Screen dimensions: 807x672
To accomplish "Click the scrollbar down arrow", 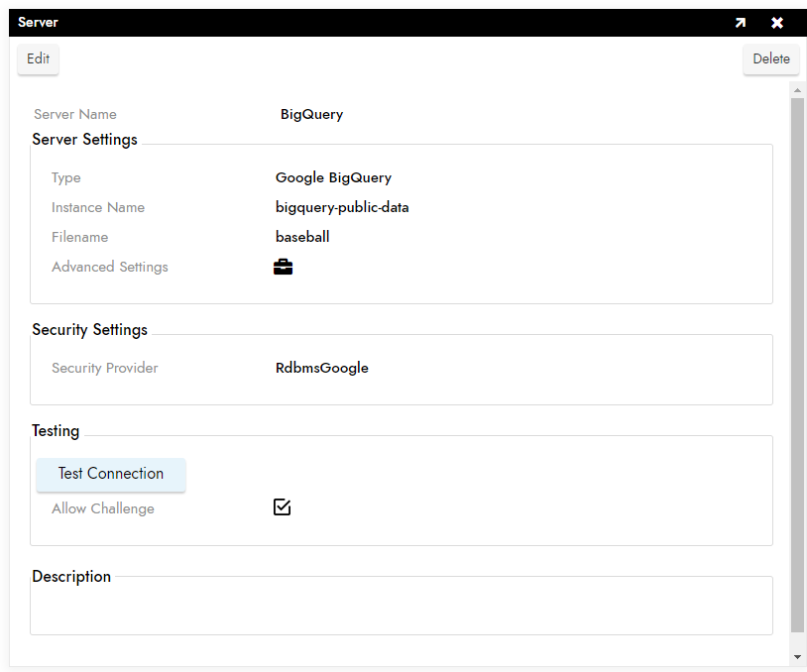I will 797,657.
